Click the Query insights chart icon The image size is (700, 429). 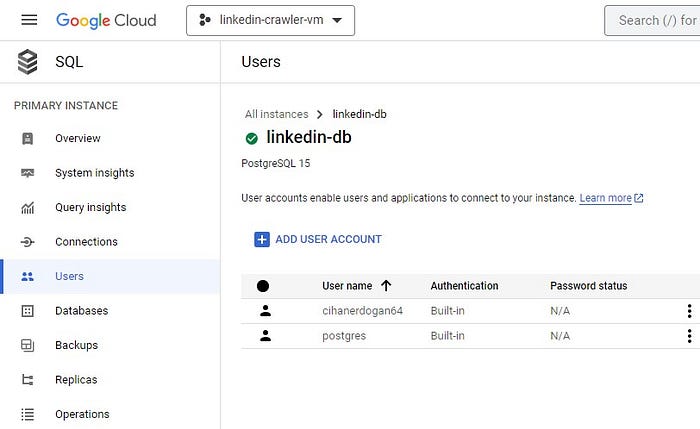coord(28,208)
